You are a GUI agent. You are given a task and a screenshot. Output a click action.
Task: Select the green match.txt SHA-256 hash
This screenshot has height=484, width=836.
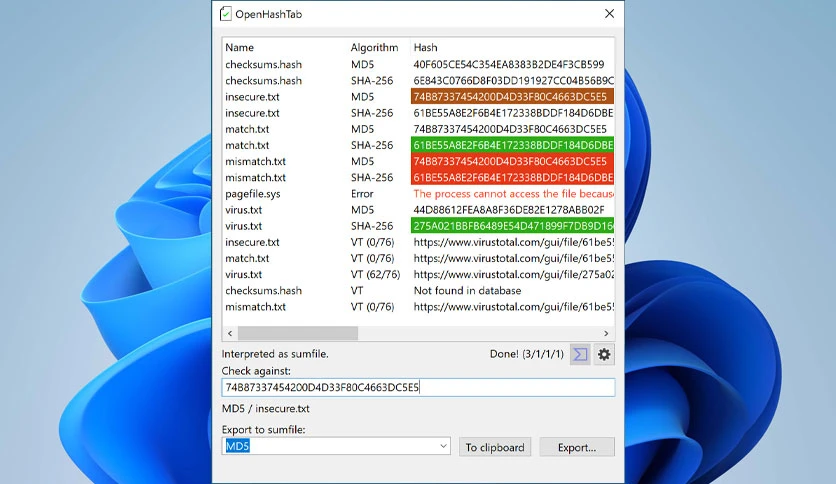(512, 145)
